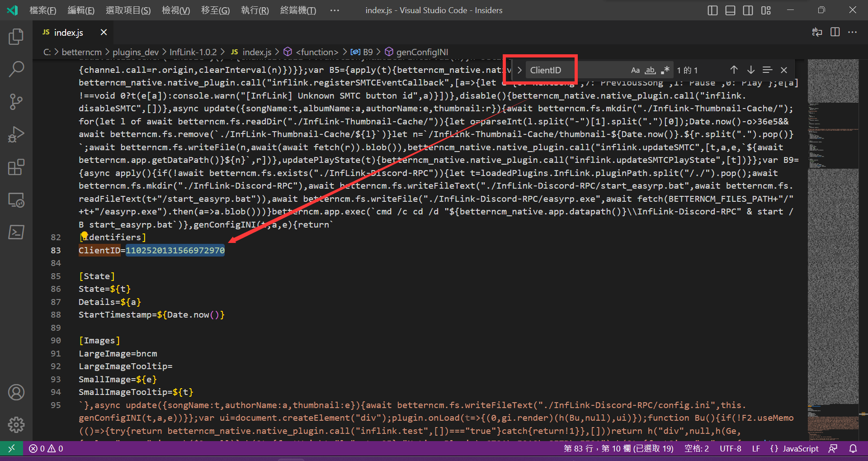Open Source Control view
The width and height of the screenshot is (868, 461).
pyautogui.click(x=16, y=101)
